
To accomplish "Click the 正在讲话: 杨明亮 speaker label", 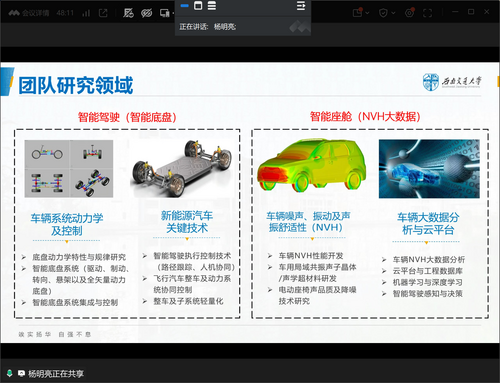I will tap(208, 27).
